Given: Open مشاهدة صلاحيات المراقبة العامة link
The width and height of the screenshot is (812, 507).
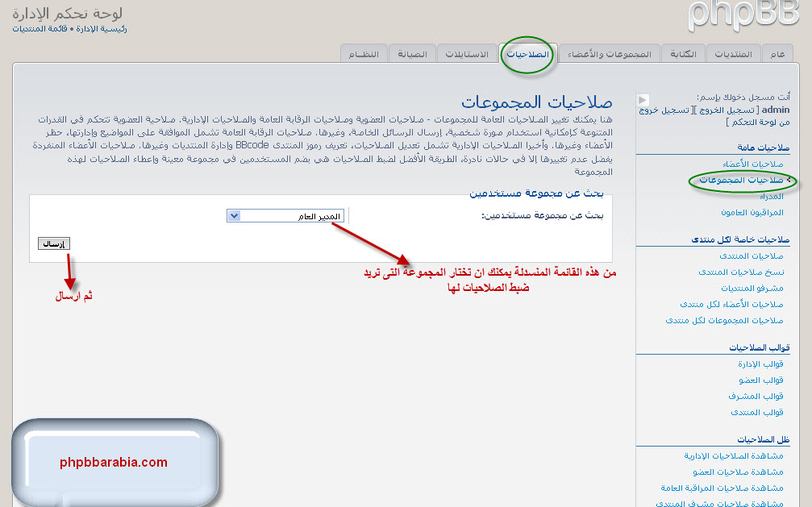Looking at the screenshot, I should [x=722, y=488].
